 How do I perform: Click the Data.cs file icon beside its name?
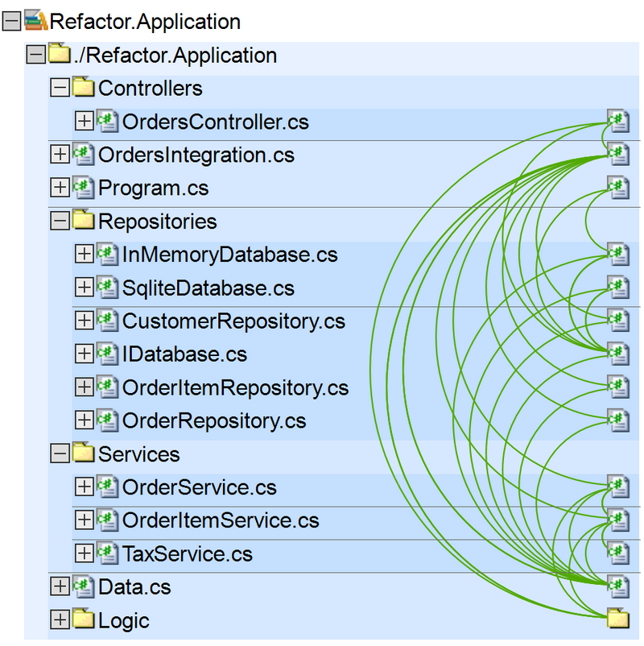coord(84,586)
